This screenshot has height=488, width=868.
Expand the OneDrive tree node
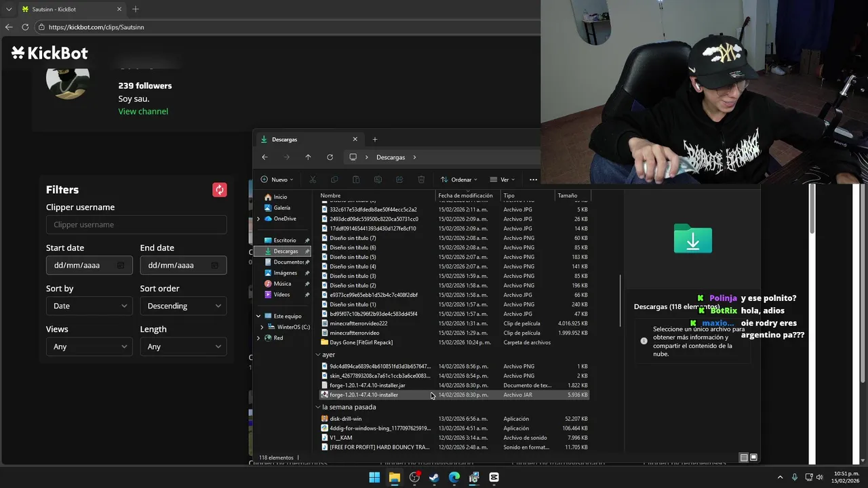(258, 219)
